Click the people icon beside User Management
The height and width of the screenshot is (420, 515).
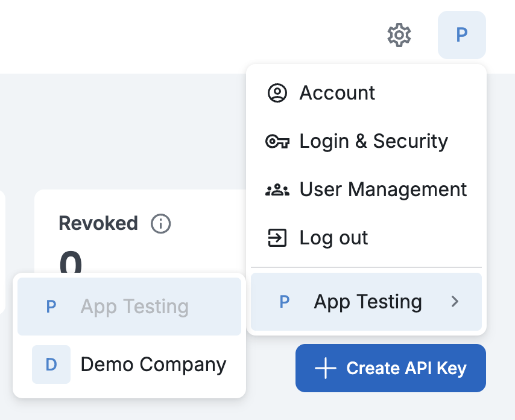(x=277, y=189)
